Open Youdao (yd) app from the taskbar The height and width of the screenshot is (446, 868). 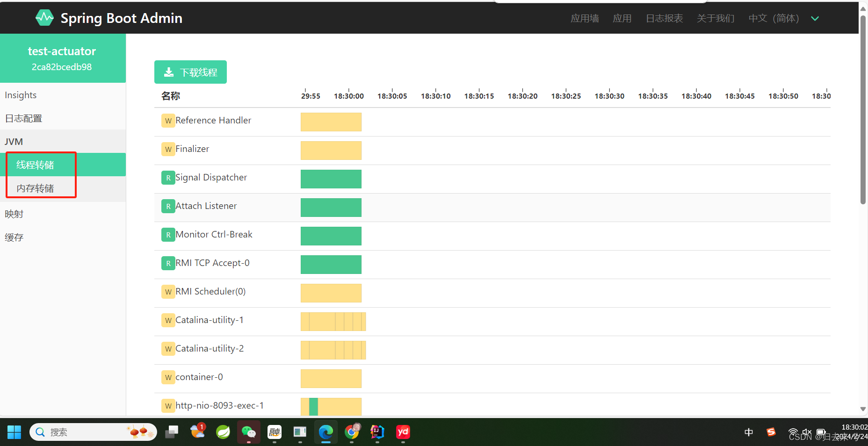point(403,432)
